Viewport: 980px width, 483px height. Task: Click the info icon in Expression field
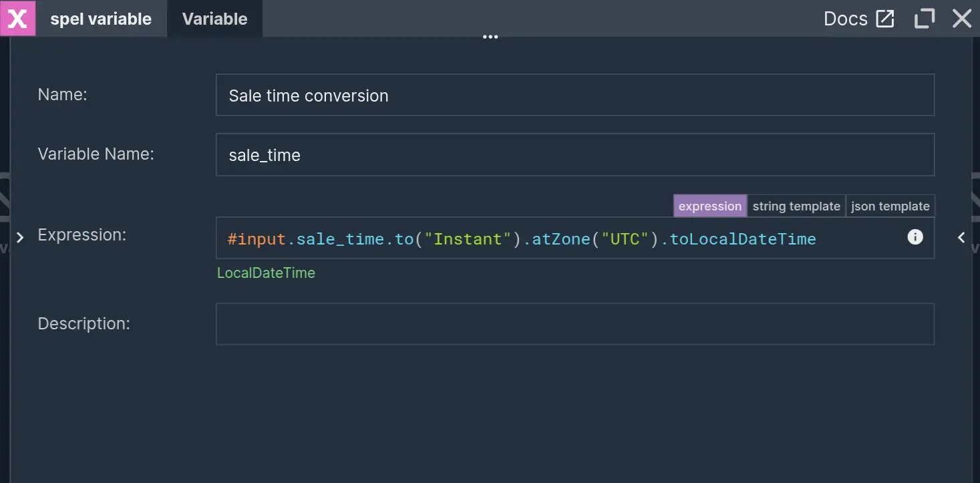915,236
